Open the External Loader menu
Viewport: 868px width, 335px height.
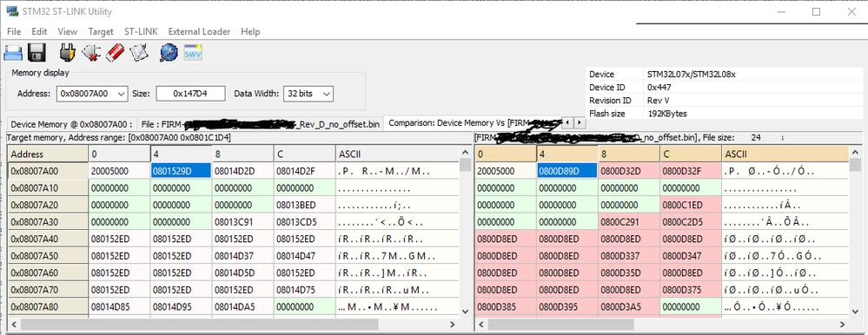(x=199, y=31)
